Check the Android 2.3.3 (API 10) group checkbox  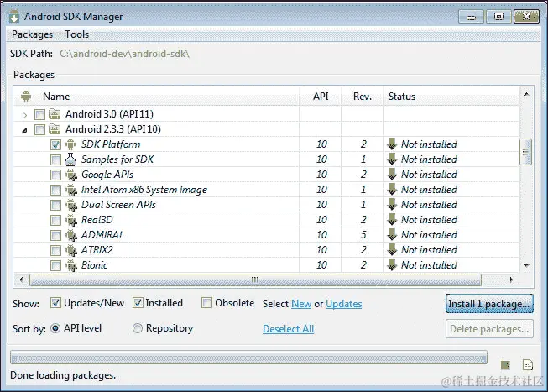pos(39,130)
